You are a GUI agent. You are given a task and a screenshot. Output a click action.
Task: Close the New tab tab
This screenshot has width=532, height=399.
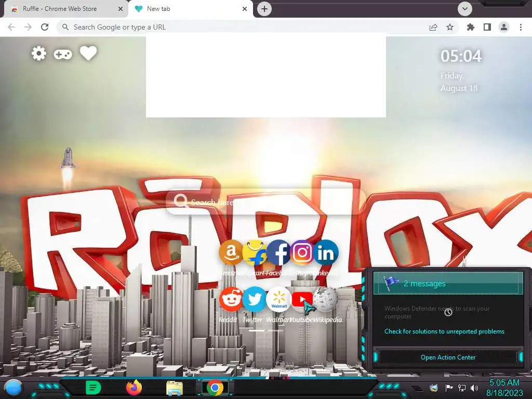(x=245, y=9)
